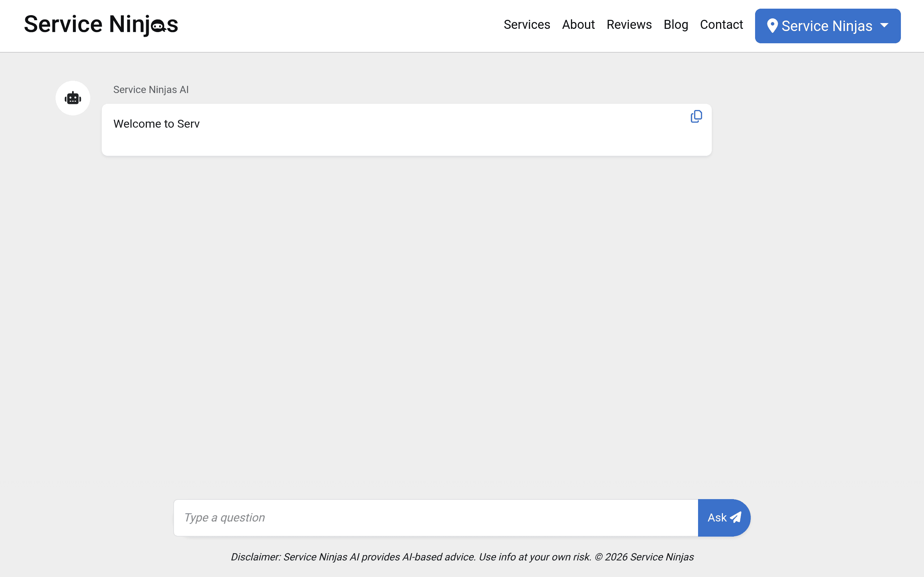This screenshot has height=577, width=924.
Task: Open the Services menu item
Action: pos(527,25)
